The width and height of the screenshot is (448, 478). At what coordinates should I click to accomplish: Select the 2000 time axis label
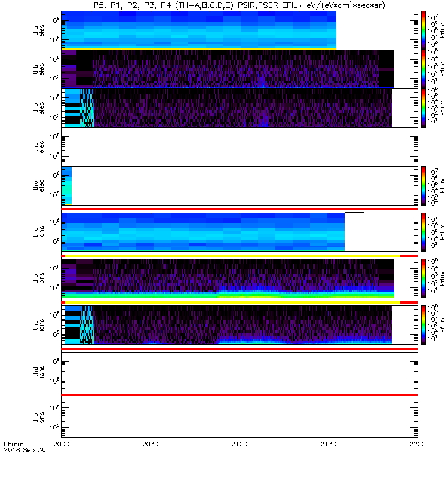point(62,444)
